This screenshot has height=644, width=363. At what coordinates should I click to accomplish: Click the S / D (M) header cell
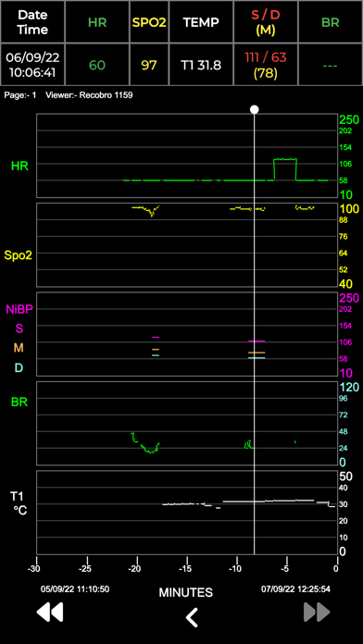click(x=266, y=22)
